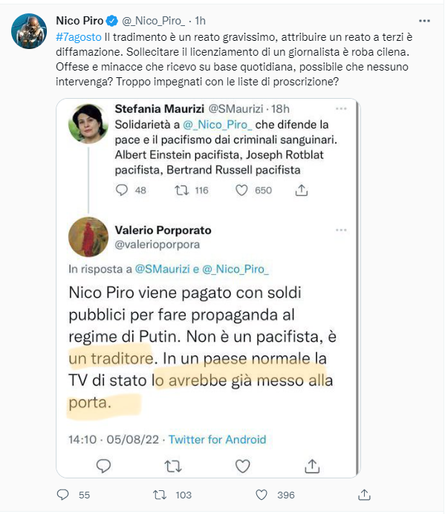Open the #7agosto hashtag
448x514 pixels.
point(79,37)
